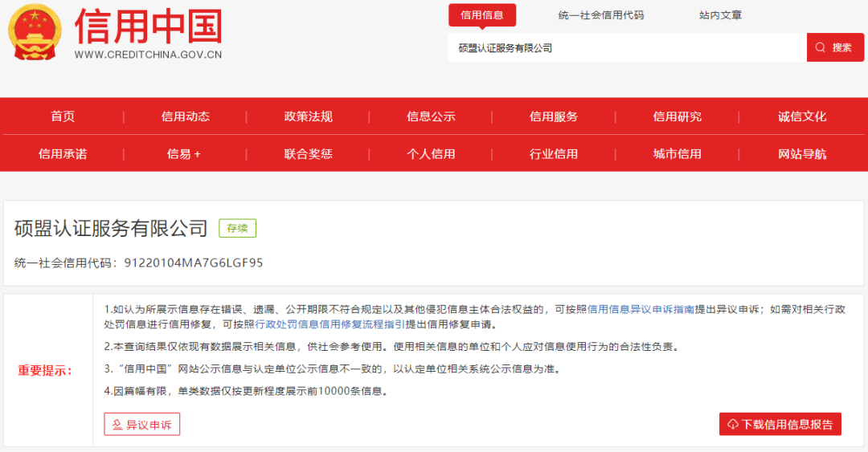Open the 政策法规 menu item
Image resolution: width=868 pixels, height=452 pixels.
click(x=309, y=116)
